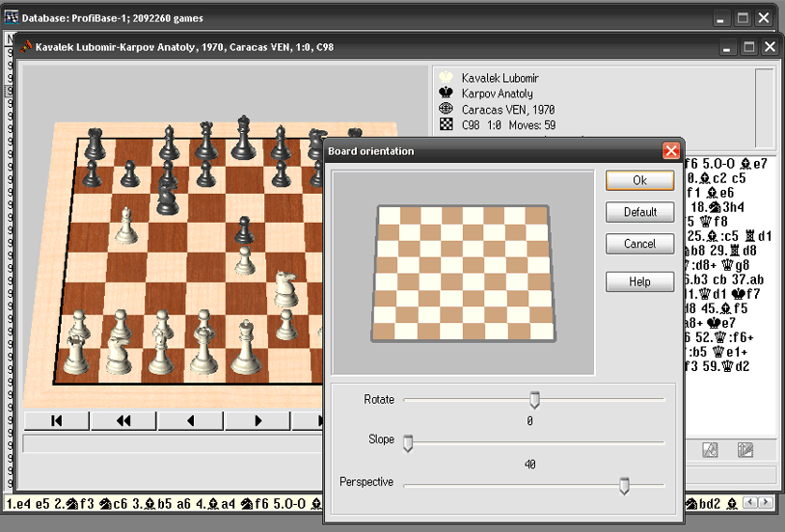Select the black bishop on c8

pos(169,143)
